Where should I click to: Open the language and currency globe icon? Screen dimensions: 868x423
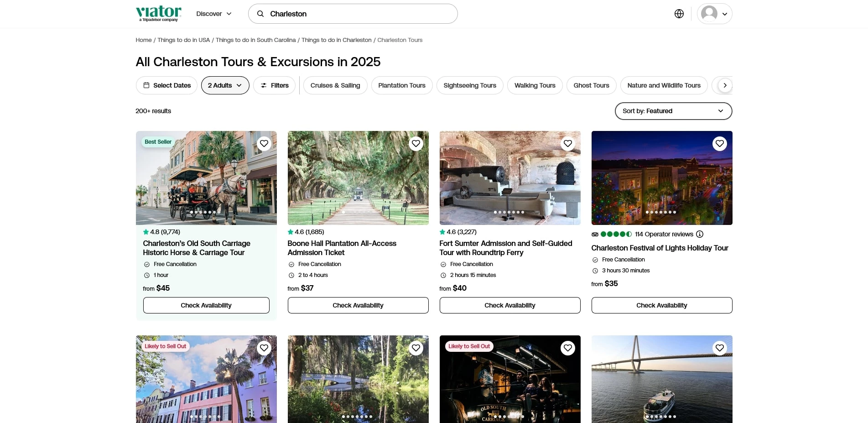pos(679,14)
